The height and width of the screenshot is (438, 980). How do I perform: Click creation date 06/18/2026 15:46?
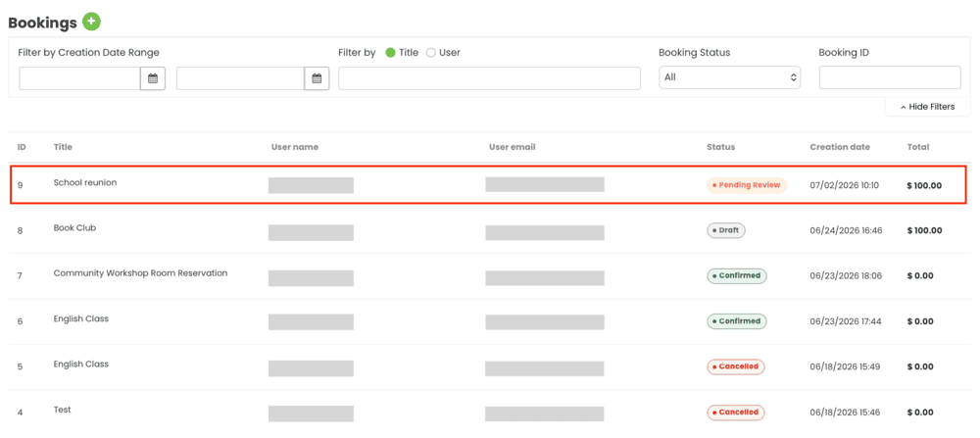[x=845, y=413]
